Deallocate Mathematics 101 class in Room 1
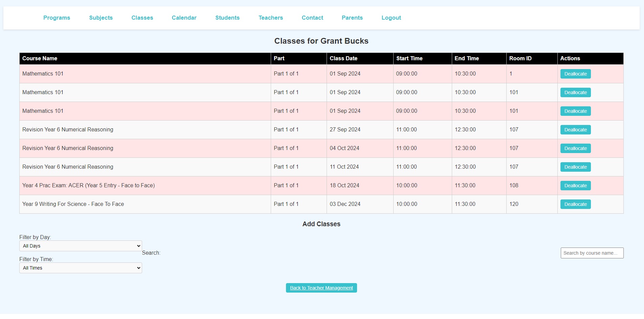Image resolution: width=644 pixels, height=319 pixels. (575, 74)
